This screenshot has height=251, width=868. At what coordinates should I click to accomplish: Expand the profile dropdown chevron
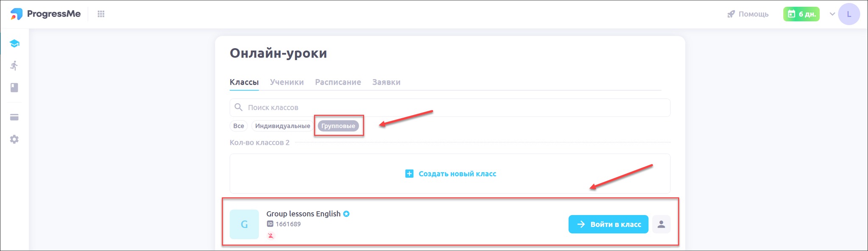click(832, 14)
